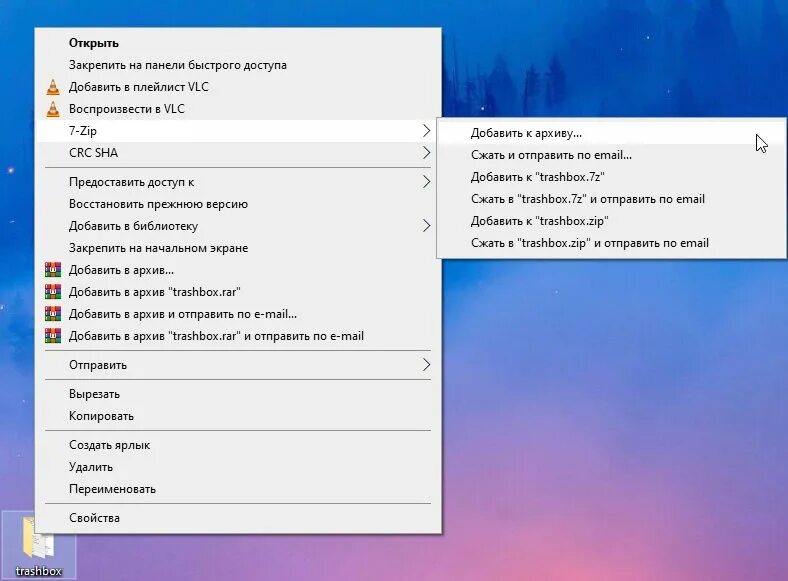The image size is (788, 581).
Task: Click WinRAR icon beside 'Добавить в архив "trashbox.rar"'
Action: pyautogui.click(x=53, y=292)
